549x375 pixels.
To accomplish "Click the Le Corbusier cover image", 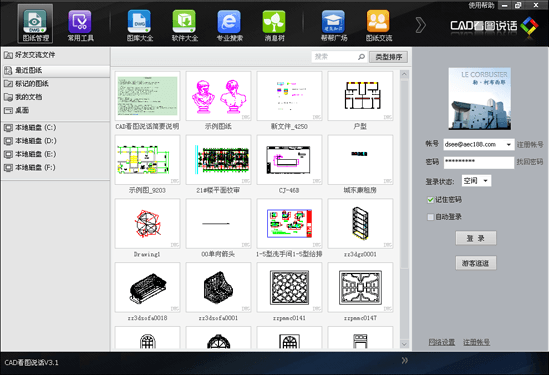I will [x=480, y=99].
